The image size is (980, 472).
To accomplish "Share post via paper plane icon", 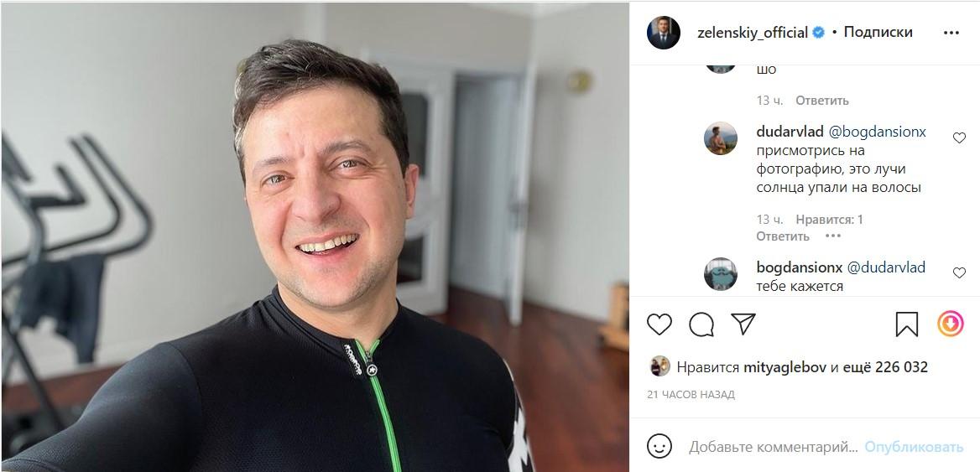I will coord(743,324).
